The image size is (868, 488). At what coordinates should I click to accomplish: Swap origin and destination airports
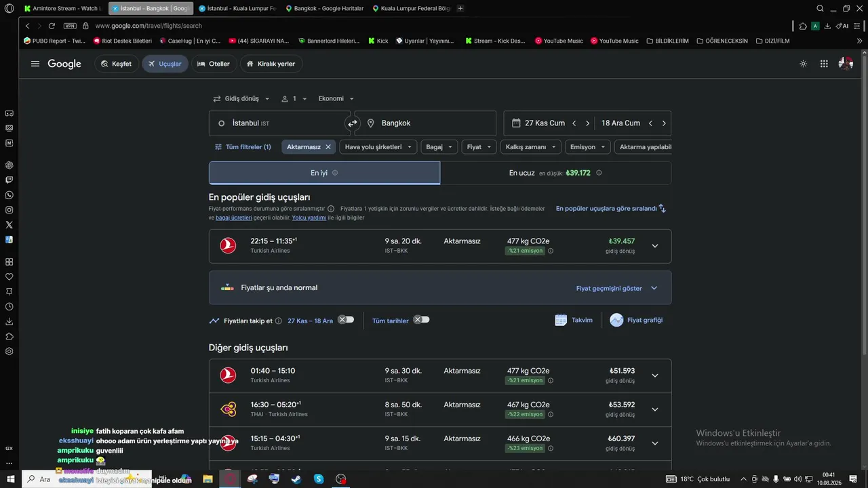353,123
